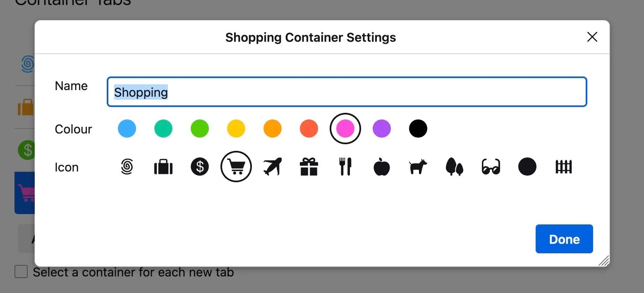Select the fingerprint container icon

[127, 167]
